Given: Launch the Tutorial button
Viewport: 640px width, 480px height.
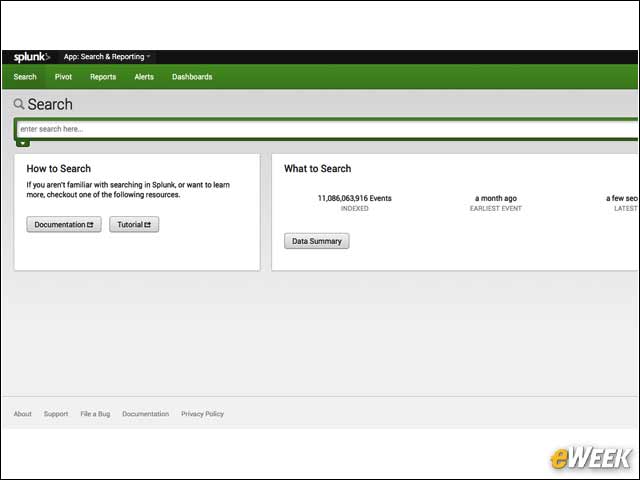Looking at the screenshot, I should click(x=134, y=224).
